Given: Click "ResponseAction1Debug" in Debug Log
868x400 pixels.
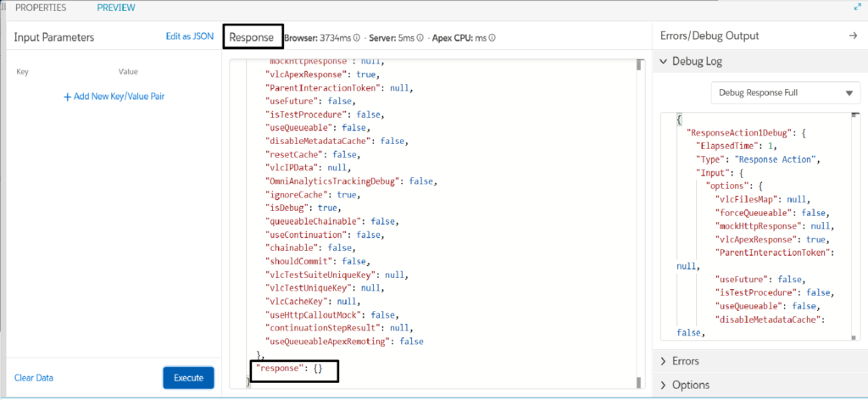Looking at the screenshot, I should (x=741, y=133).
